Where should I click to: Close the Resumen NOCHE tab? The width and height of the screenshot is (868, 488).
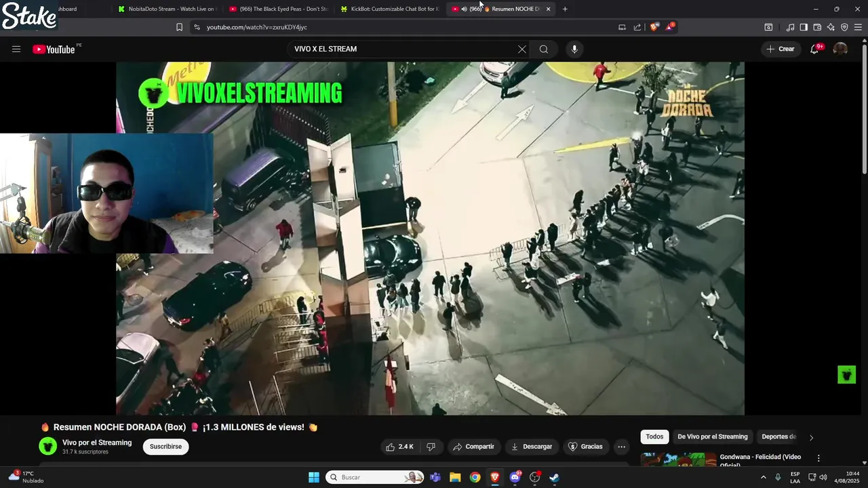point(548,9)
